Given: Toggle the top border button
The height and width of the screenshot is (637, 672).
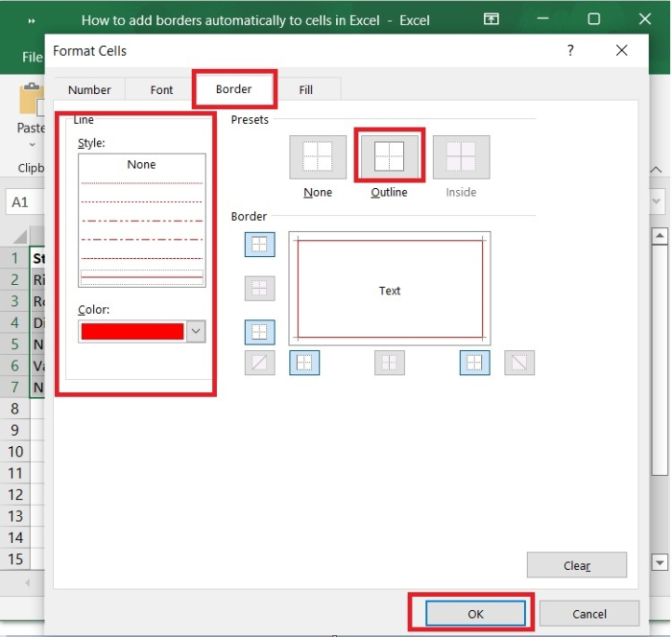Looking at the screenshot, I should (x=260, y=245).
